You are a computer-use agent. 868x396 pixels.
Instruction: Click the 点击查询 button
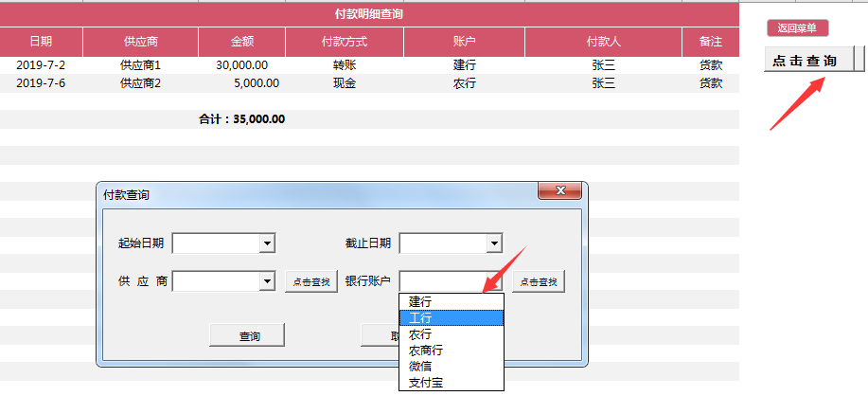[808, 60]
